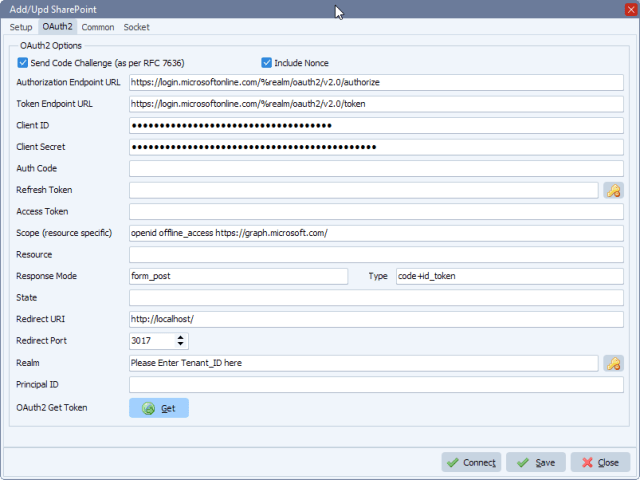Decrease the Redirect Port value
Viewport: 640px width, 480px height.
click(180, 344)
